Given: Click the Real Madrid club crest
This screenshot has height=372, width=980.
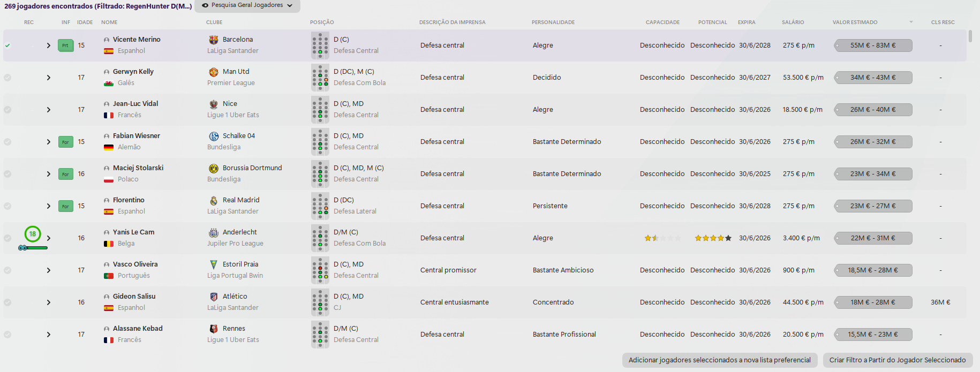Looking at the screenshot, I should pos(214,200).
